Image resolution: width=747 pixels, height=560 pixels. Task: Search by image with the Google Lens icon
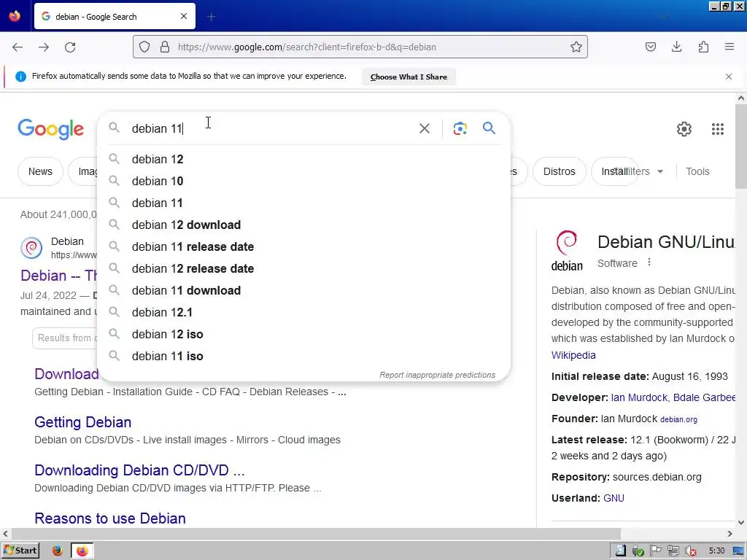tap(460, 128)
